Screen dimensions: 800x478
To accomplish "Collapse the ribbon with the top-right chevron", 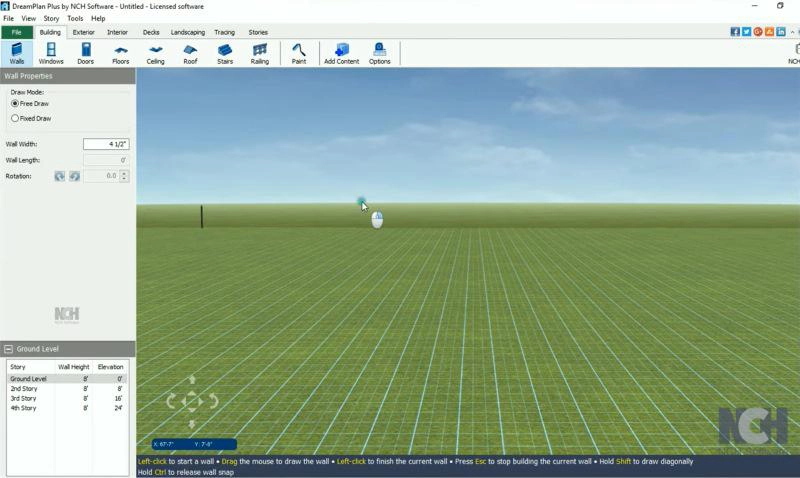I will [x=792, y=32].
